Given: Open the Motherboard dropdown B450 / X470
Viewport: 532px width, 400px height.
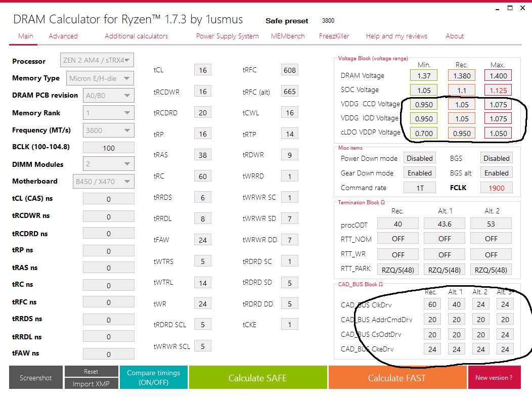Looking at the screenshot, I should click(103, 181).
